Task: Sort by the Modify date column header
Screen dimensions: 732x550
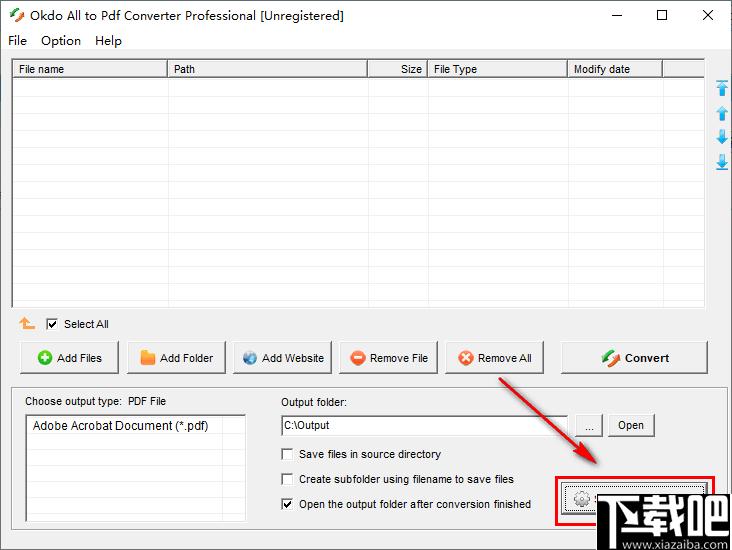Action: (615, 69)
